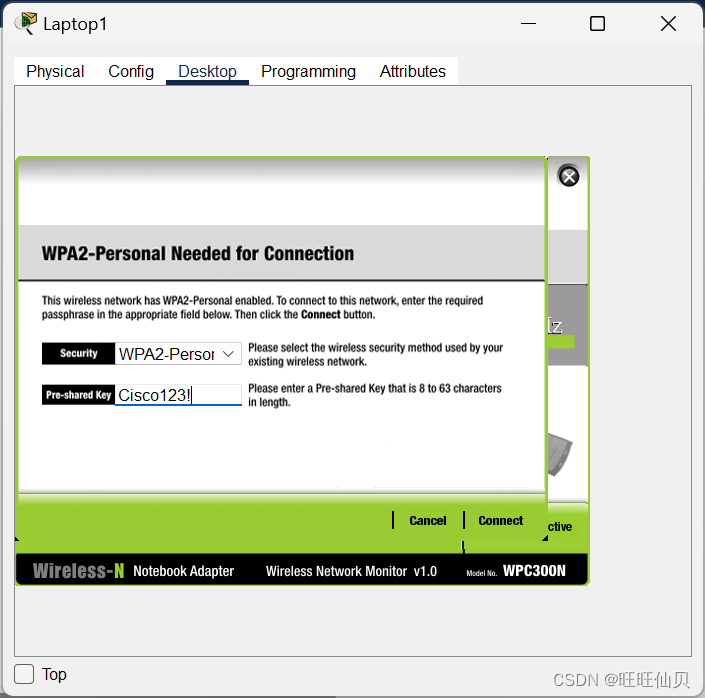Open the Physical tab
Viewport: 705px width, 698px height.
point(55,72)
